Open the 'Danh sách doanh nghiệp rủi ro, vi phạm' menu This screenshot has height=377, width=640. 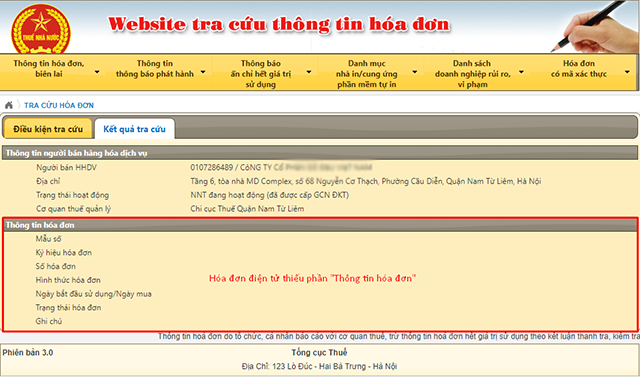478,72
